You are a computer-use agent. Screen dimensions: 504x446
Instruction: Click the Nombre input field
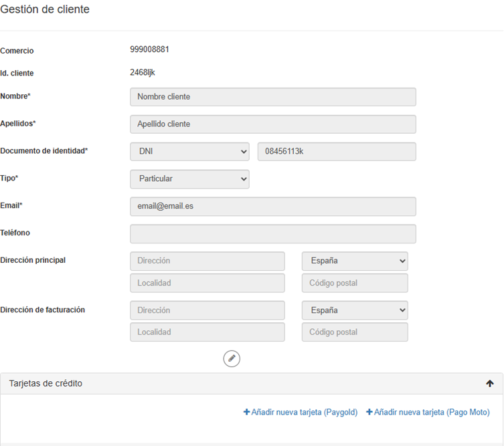[273, 97]
